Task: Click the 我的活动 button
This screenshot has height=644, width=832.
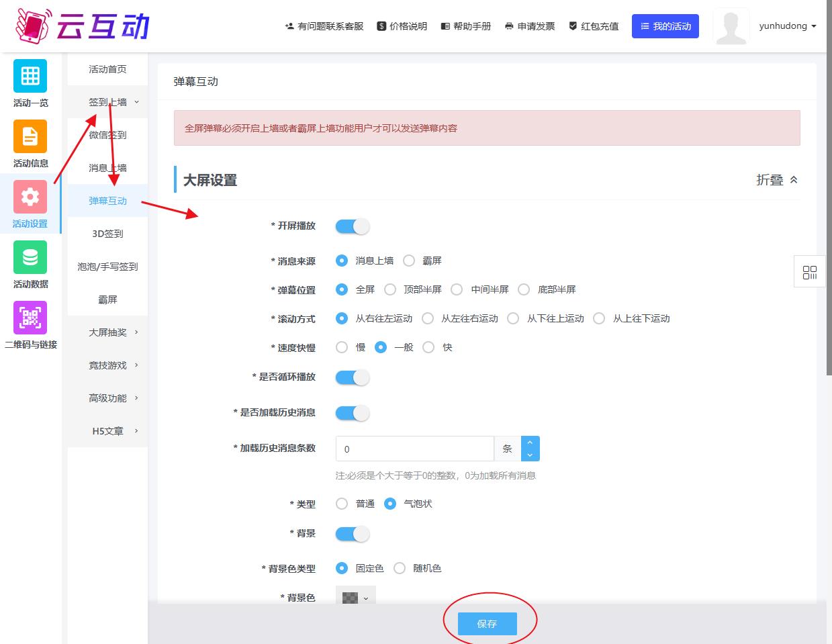Action: [x=665, y=26]
